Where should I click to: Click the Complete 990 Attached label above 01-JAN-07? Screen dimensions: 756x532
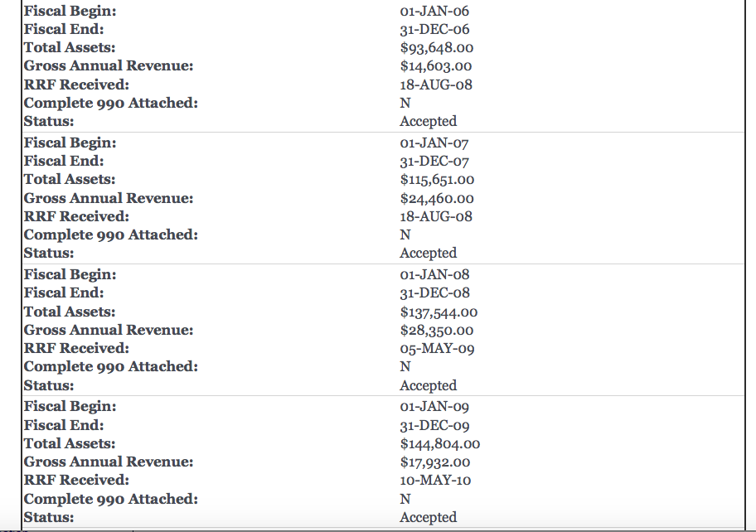point(111,103)
